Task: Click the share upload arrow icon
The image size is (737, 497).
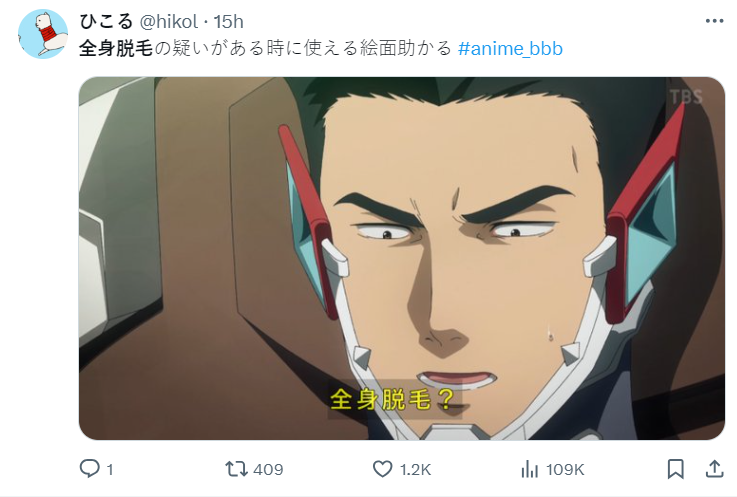Action: pos(714,469)
